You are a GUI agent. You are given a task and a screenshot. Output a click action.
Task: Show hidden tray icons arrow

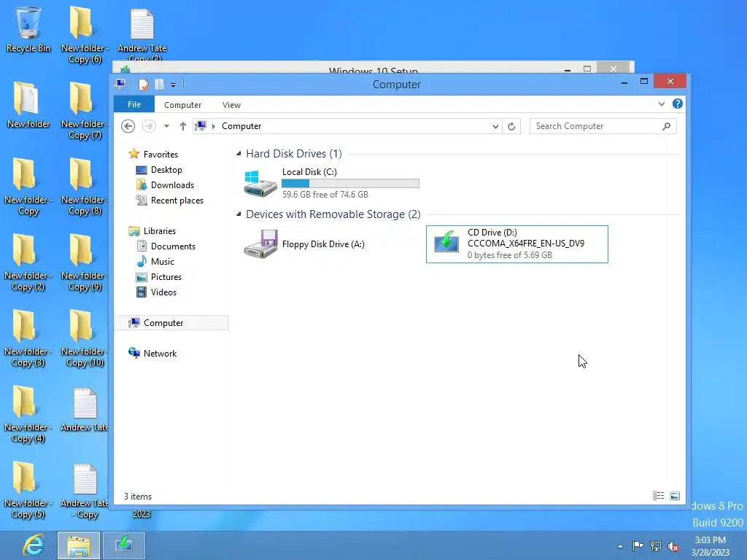(x=620, y=546)
